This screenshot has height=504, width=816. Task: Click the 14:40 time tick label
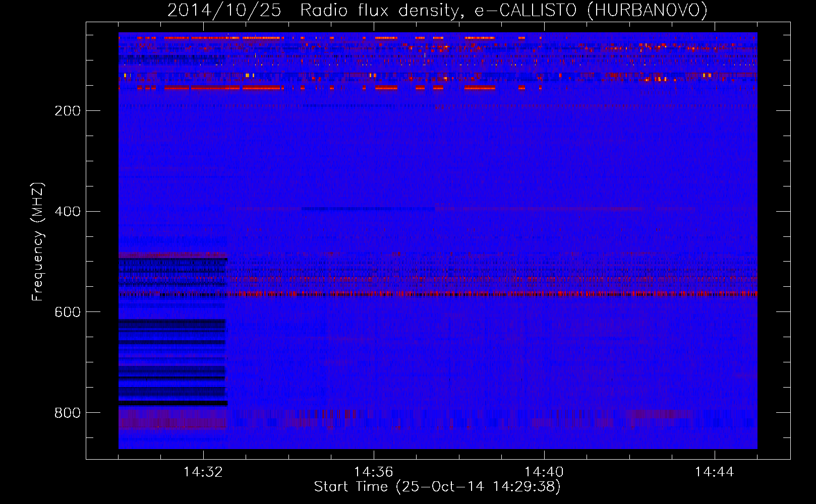[544, 472]
